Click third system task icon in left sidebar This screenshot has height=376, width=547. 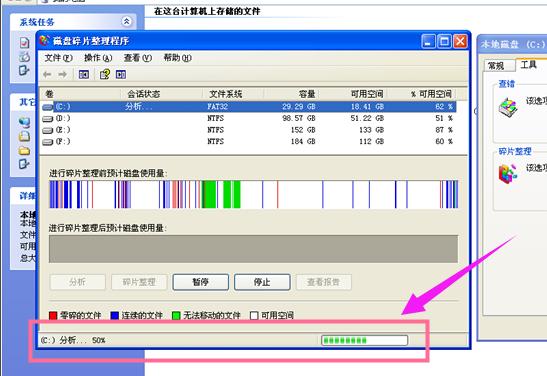tap(24, 70)
